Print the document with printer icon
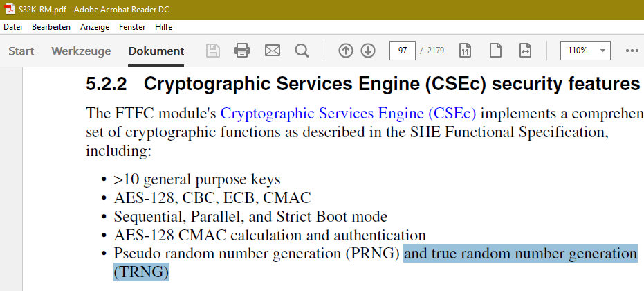644x291 pixels. [x=242, y=51]
